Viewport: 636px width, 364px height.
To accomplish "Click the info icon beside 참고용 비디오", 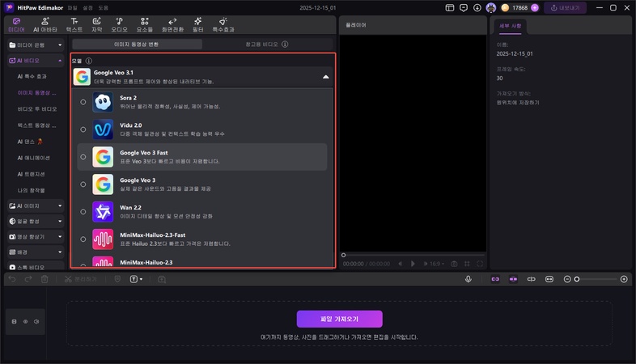I will click(285, 44).
